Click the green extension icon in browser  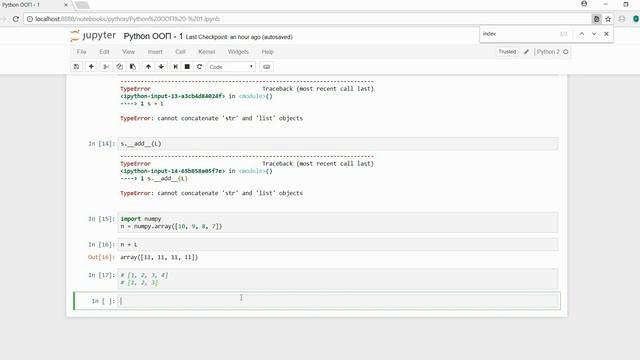pos(636,19)
